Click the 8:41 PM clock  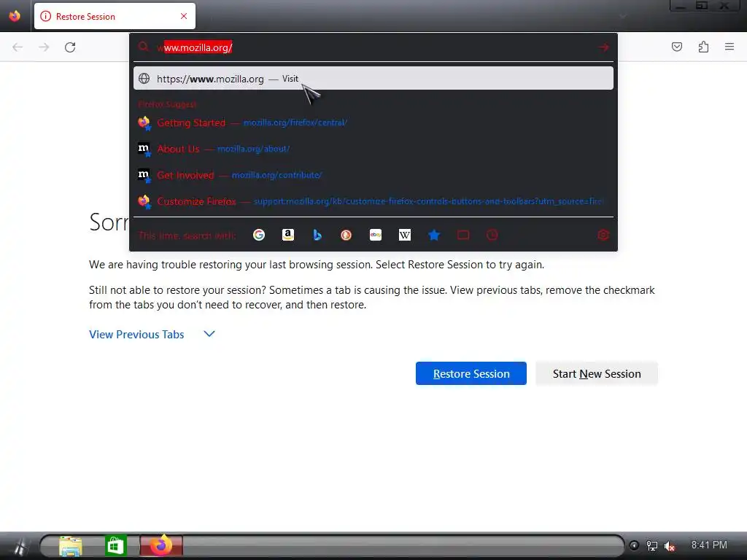(x=709, y=545)
